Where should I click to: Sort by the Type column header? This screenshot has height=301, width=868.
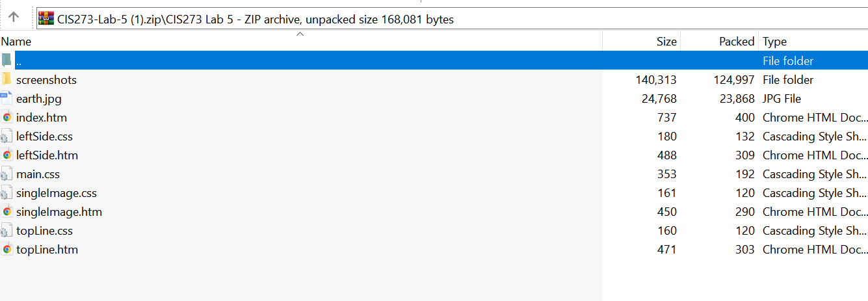point(774,42)
